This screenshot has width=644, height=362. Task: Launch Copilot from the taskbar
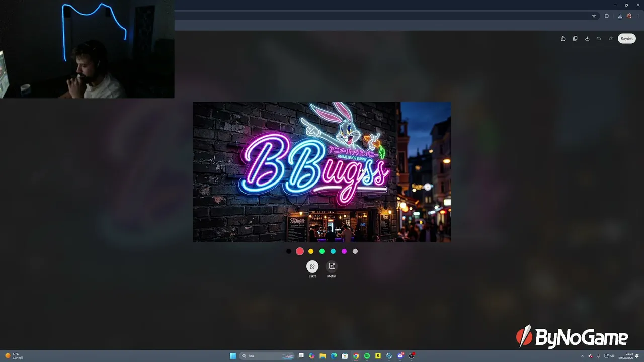(x=312, y=356)
